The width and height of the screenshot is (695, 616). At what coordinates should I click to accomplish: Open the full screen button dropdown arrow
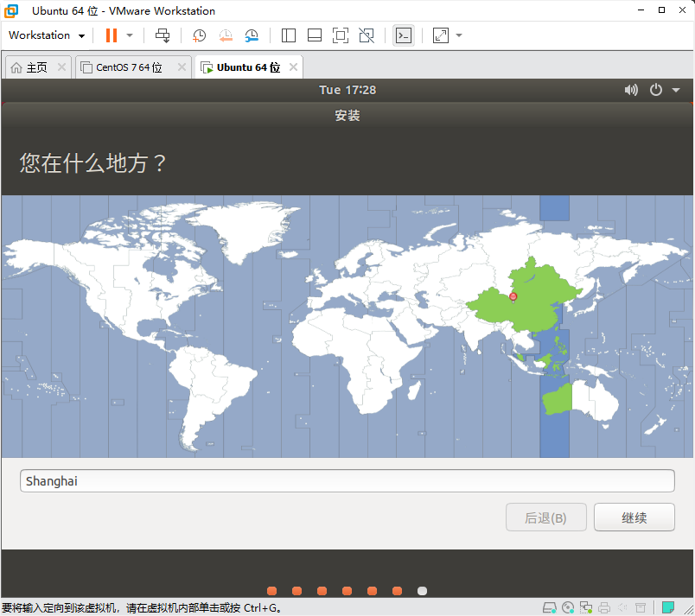pos(459,35)
